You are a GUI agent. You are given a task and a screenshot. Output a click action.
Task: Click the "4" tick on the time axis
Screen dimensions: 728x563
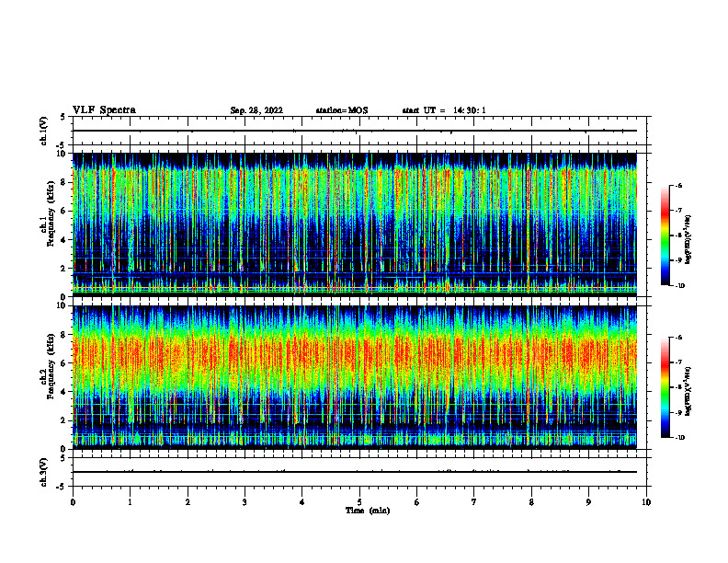tap(302, 502)
